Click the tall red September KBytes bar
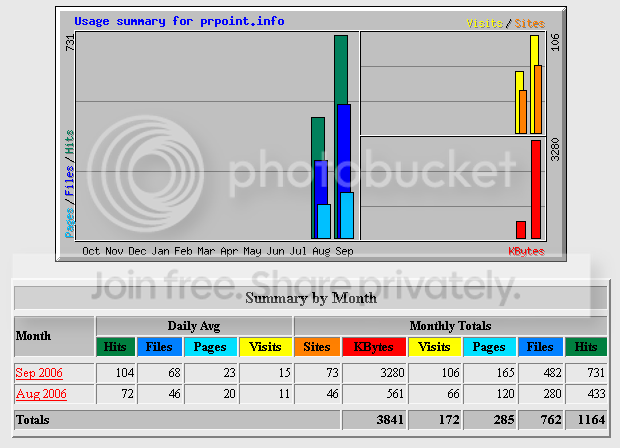Screen dimensions: 620x448 (536, 189)
